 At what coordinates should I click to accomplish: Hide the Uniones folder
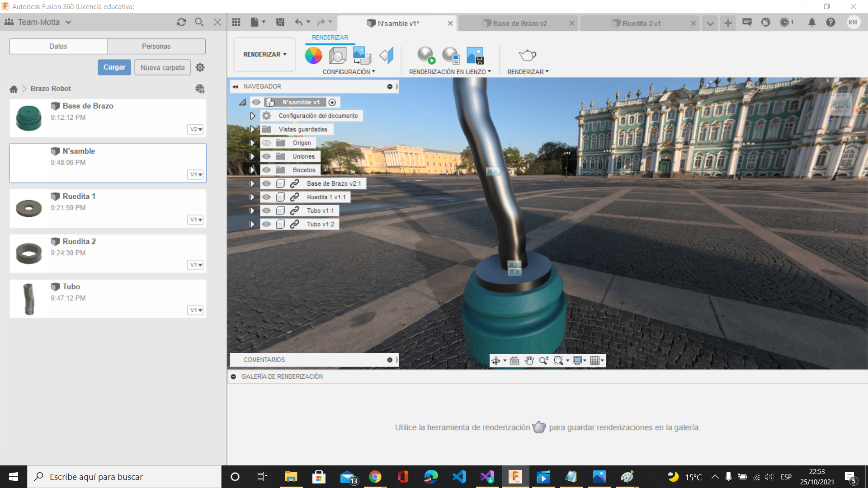click(x=266, y=156)
